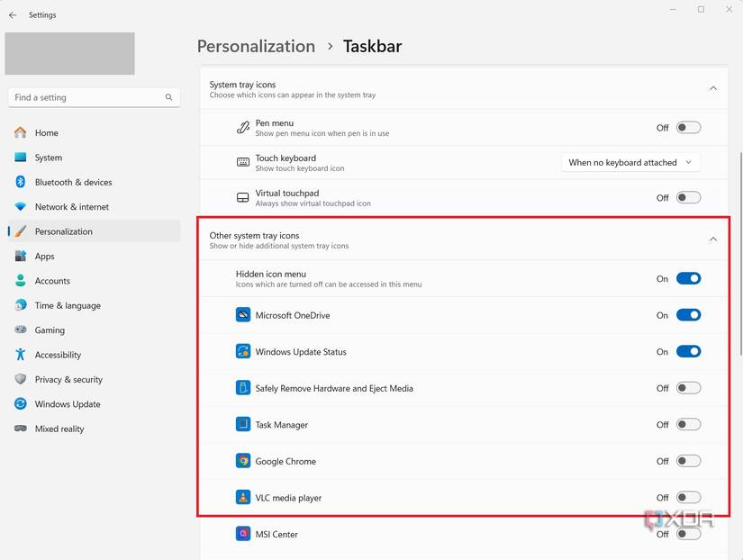Click the VLC media player cone icon

pyautogui.click(x=243, y=498)
